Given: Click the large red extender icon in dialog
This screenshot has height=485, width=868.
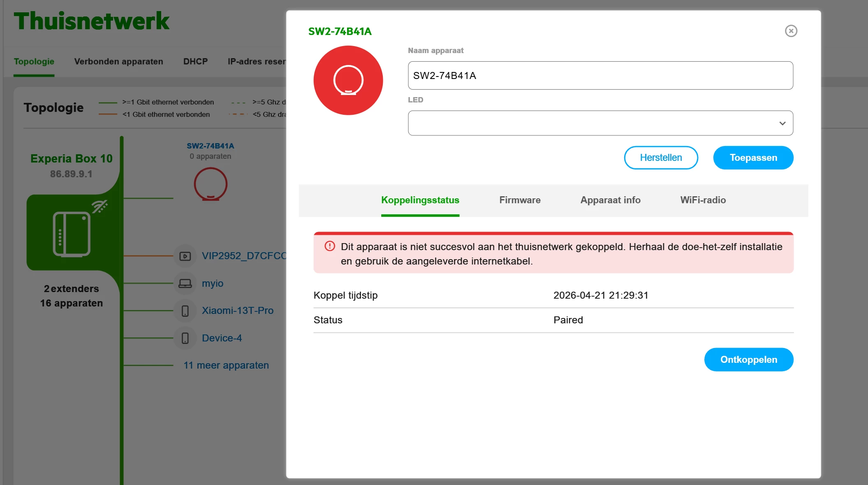Looking at the screenshot, I should point(348,80).
